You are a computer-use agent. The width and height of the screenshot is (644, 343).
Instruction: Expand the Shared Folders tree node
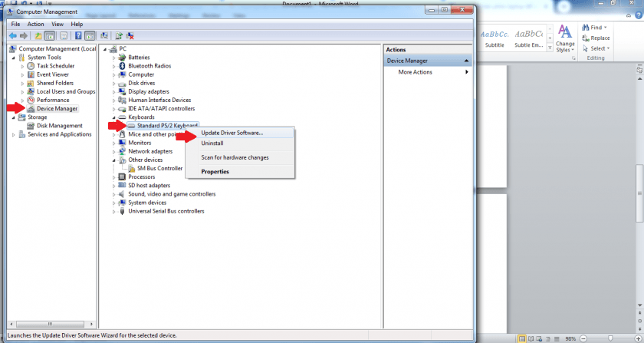pyautogui.click(x=22, y=83)
